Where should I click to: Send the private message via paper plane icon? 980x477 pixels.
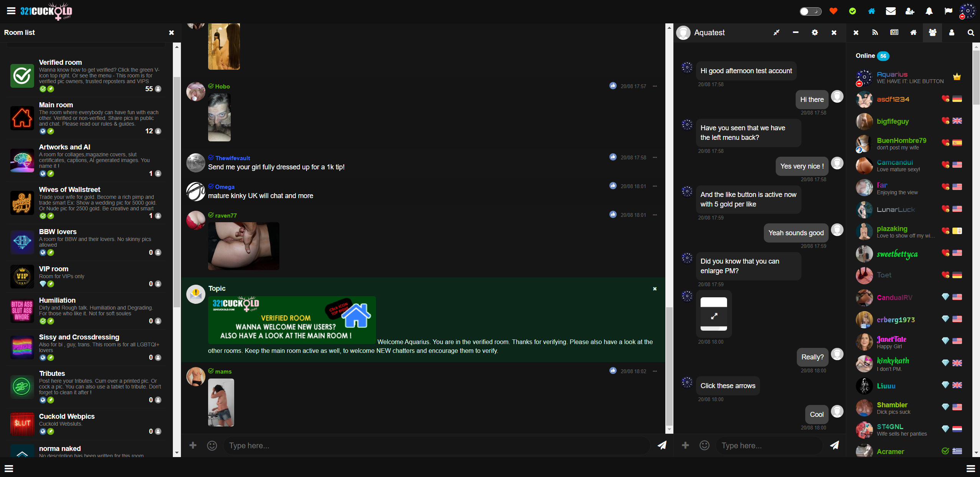coord(835,446)
